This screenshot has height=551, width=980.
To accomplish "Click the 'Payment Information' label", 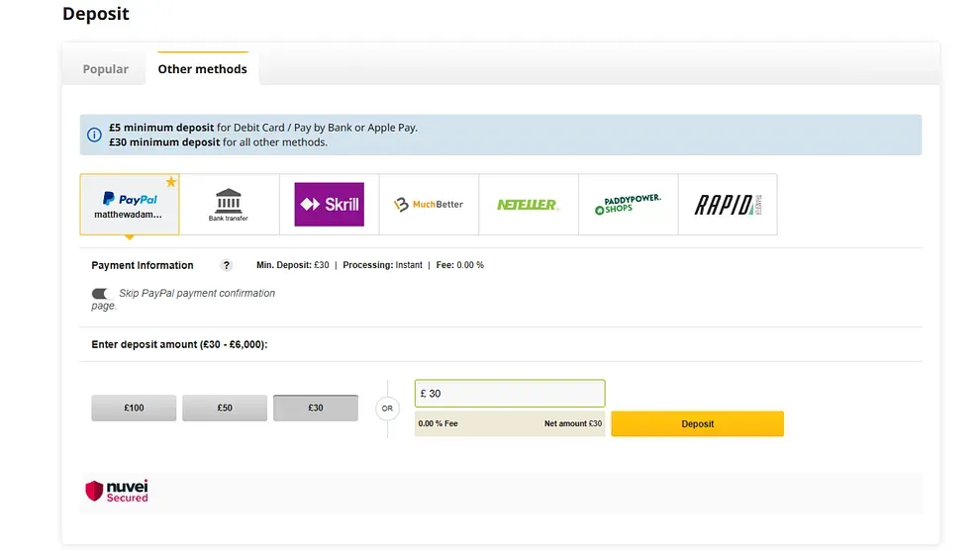I will [143, 265].
